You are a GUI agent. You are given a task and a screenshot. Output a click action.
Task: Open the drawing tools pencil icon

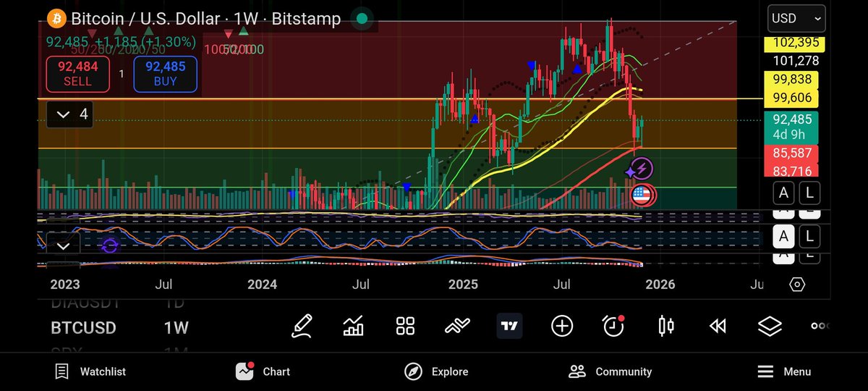pos(302,327)
